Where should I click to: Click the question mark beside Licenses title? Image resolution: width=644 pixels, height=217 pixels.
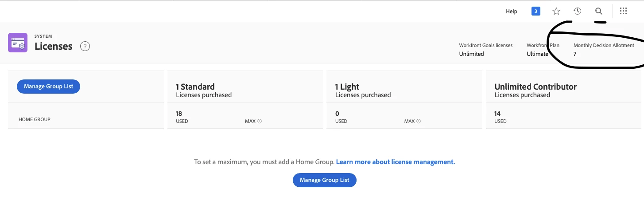[x=85, y=46]
